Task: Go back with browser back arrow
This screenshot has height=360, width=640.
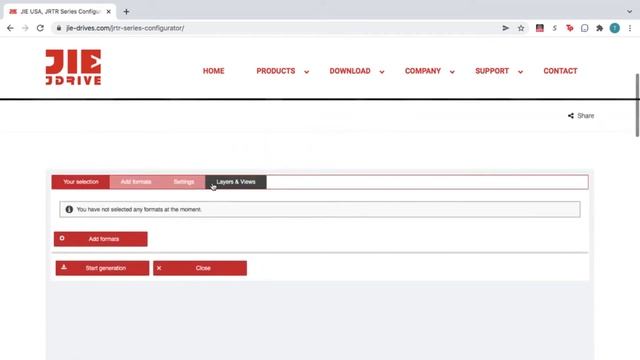Action: click(x=10, y=28)
